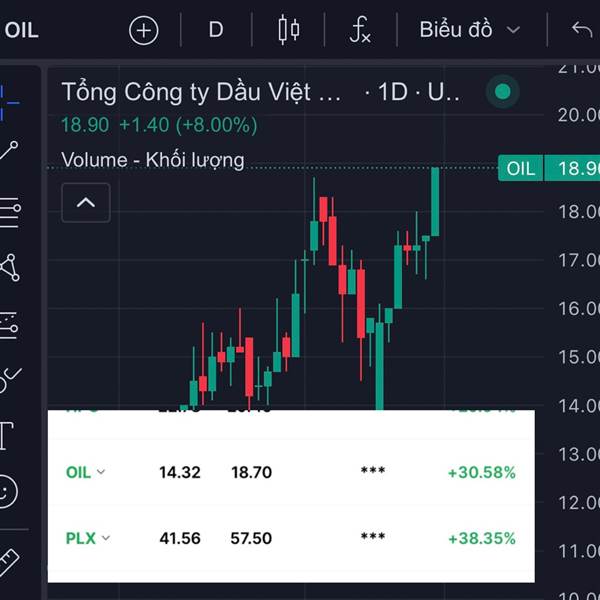
Task: Collapse the indicator legend with the caret button
Action: point(86,203)
